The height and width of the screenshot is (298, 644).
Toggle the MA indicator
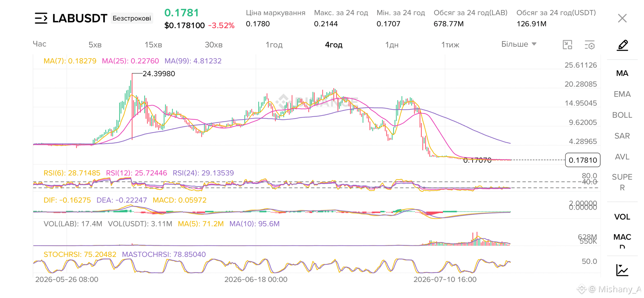click(622, 73)
